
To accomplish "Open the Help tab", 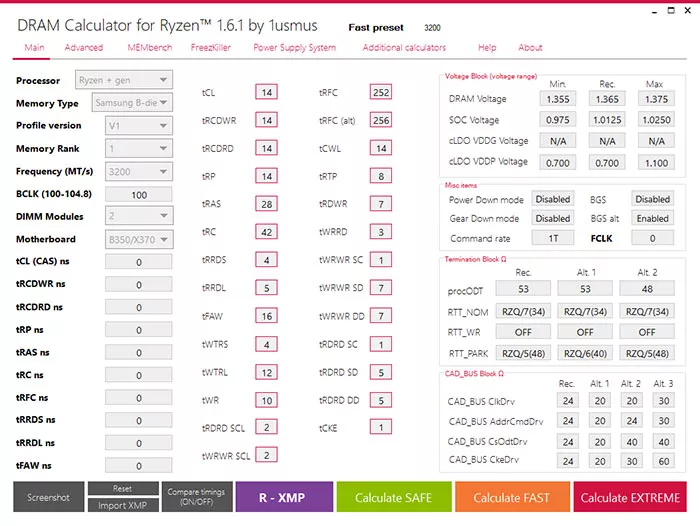I will click(x=487, y=47).
